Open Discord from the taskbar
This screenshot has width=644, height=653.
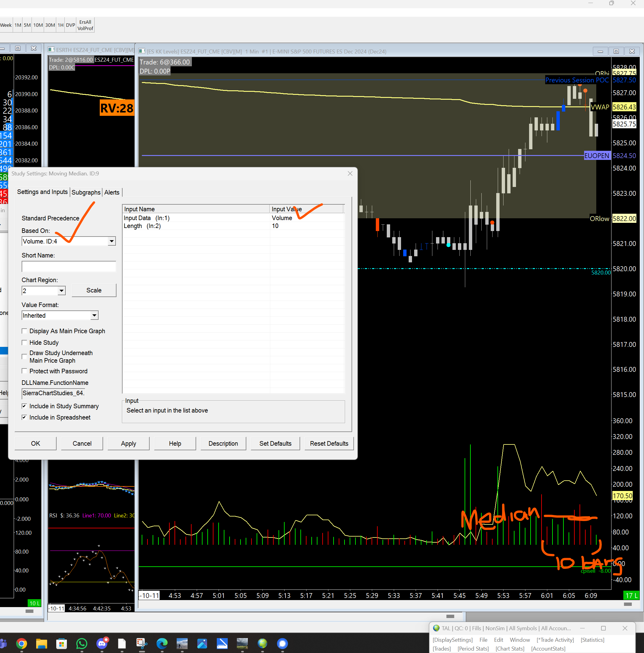(102, 644)
